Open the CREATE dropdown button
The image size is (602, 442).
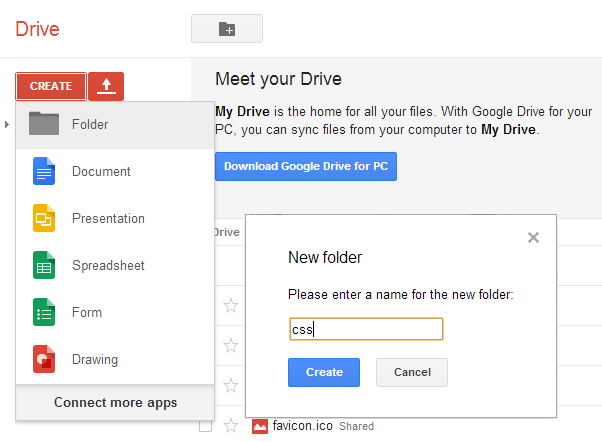point(50,87)
